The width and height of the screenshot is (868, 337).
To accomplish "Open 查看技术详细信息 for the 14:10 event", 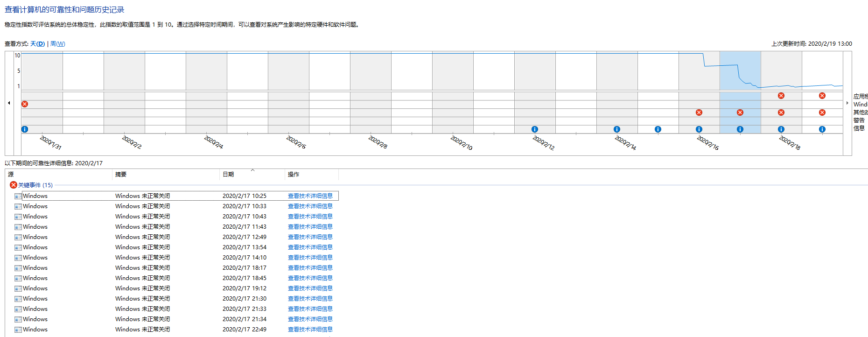I will [310, 258].
